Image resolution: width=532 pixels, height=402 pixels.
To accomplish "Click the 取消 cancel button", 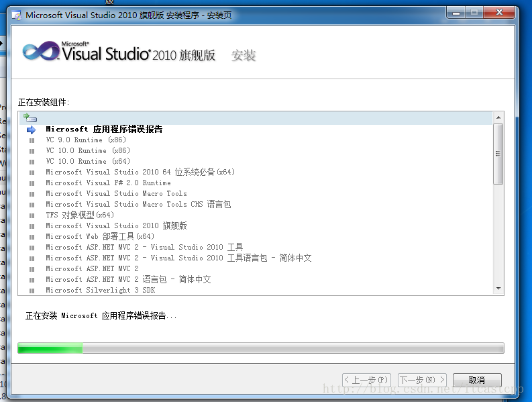I will 477,380.
